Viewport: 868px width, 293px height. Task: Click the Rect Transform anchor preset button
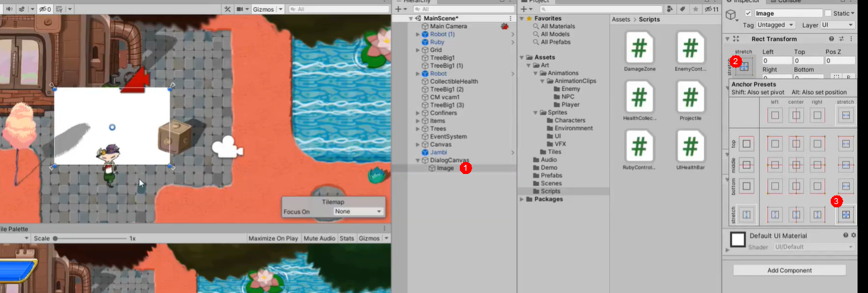744,65
